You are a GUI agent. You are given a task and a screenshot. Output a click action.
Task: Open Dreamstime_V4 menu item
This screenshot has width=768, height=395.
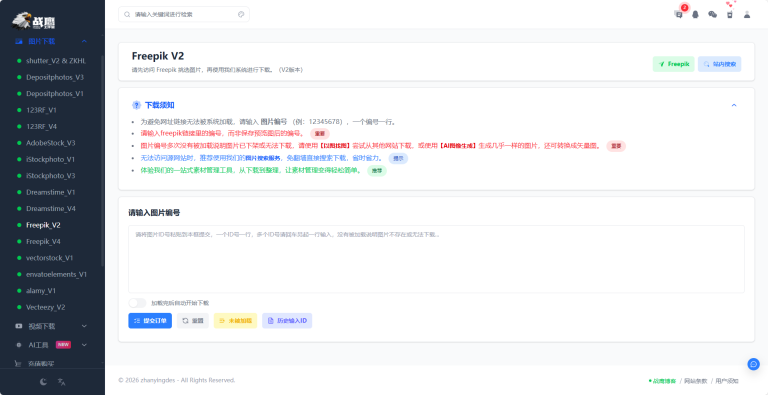(52, 208)
